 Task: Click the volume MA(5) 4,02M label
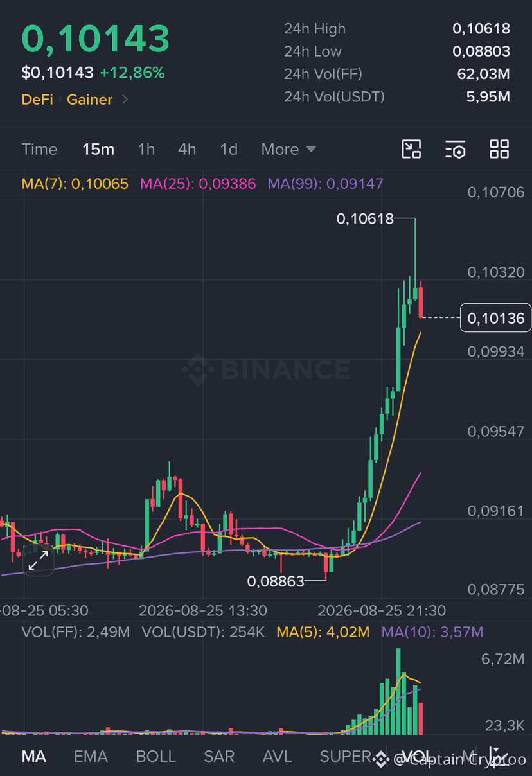(323, 632)
